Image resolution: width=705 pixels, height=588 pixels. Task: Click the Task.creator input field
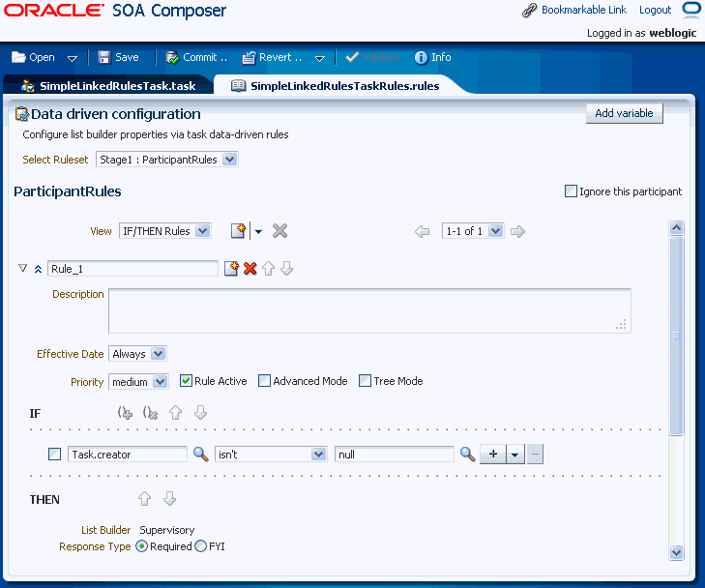pyautogui.click(x=128, y=454)
